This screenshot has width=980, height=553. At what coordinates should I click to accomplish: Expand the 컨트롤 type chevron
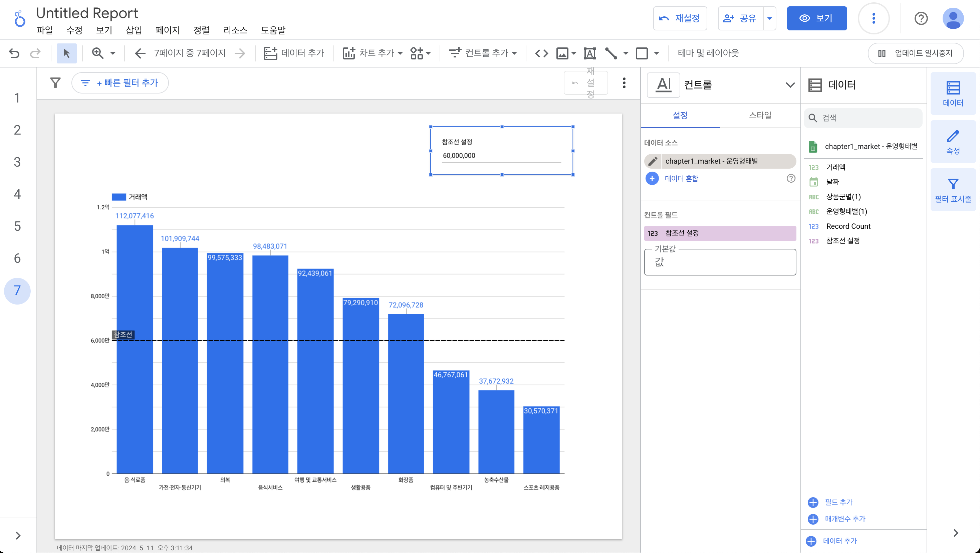click(x=790, y=84)
